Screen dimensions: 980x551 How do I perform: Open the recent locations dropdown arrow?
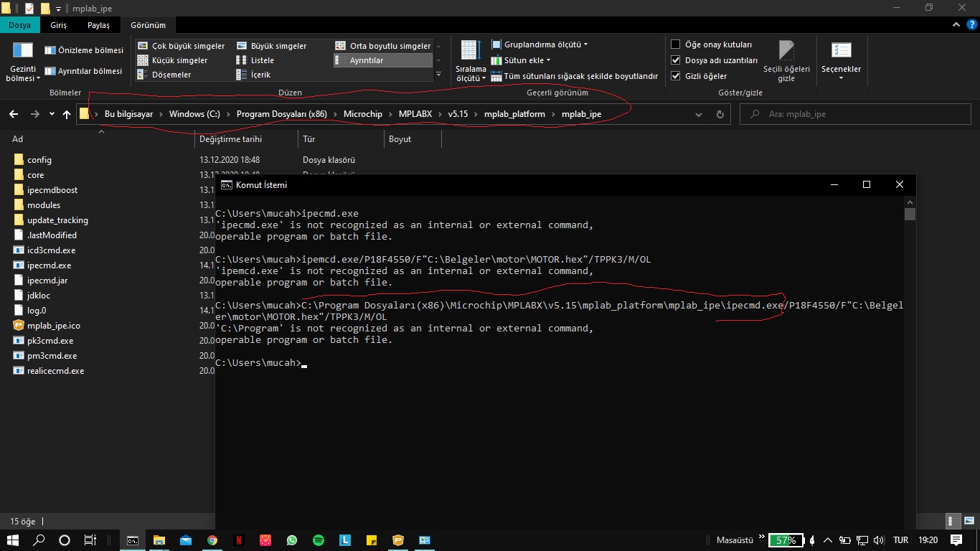point(52,114)
